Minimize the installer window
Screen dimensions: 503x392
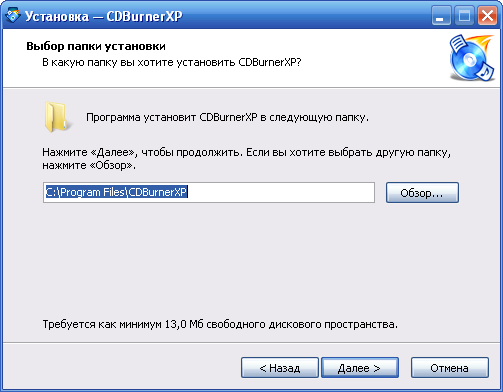coord(441,16)
